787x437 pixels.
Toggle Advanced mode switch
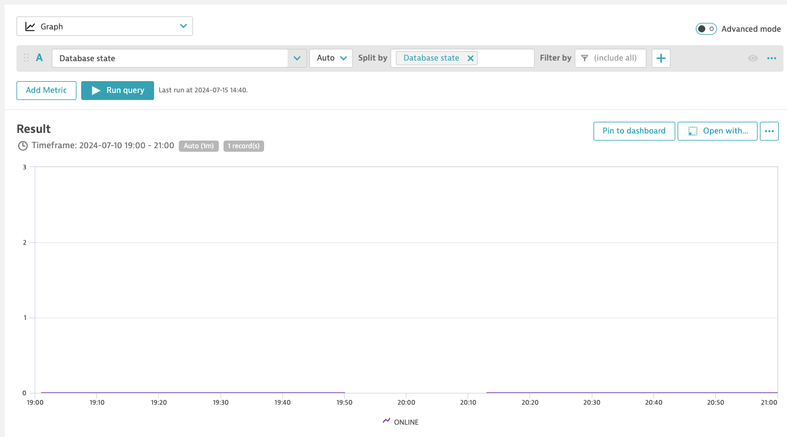point(705,29)
